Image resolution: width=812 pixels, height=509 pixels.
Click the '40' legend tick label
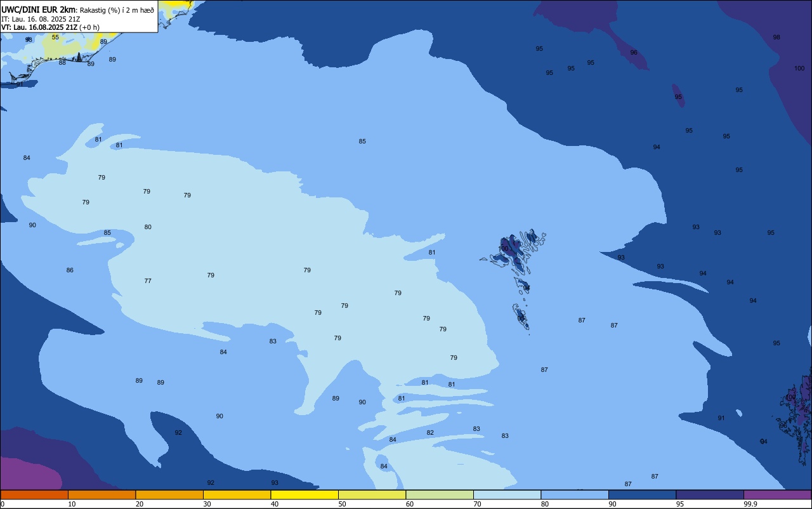pos(275,504)
